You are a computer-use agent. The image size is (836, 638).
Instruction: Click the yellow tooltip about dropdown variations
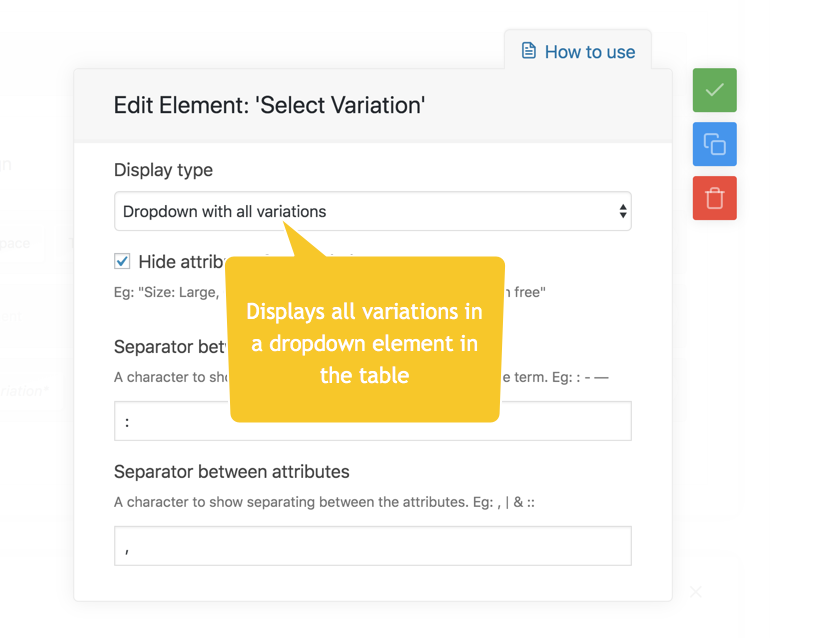coord(365,340)
